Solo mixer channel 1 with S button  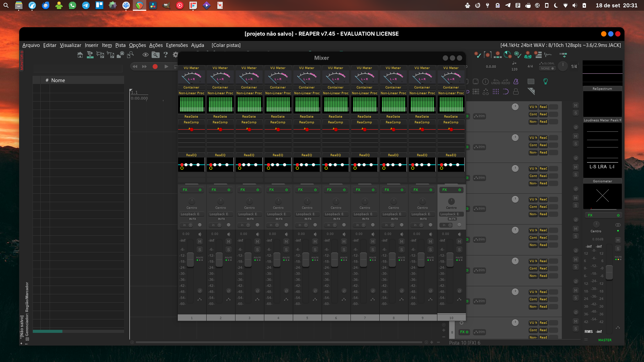(200, 250)
